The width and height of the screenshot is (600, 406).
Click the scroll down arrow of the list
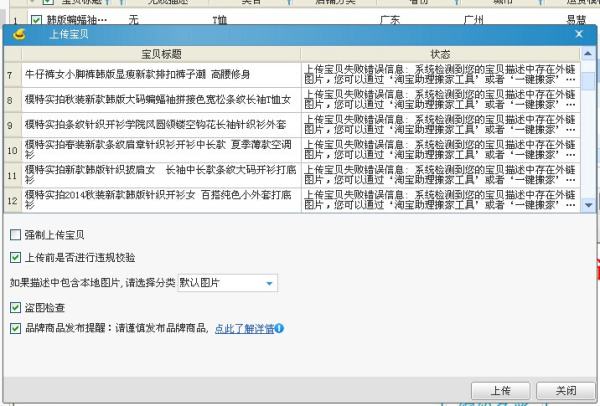pyautogui.click(x=588, y=205)
